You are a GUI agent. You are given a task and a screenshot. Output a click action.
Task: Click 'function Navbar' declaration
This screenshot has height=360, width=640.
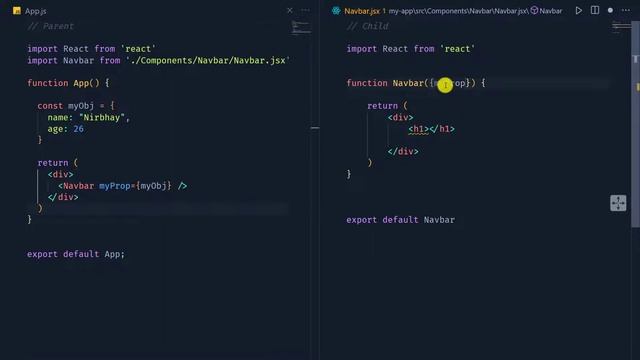point(385,83)
